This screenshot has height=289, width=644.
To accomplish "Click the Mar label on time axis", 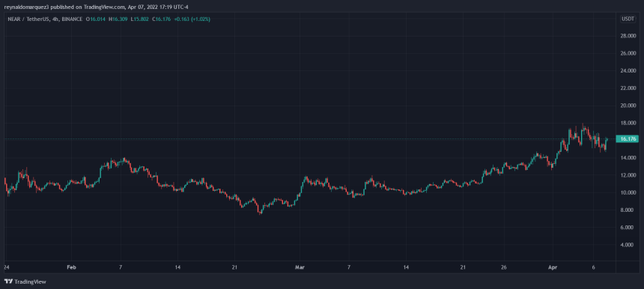I will pyautogui.click(x=300, y=267).
